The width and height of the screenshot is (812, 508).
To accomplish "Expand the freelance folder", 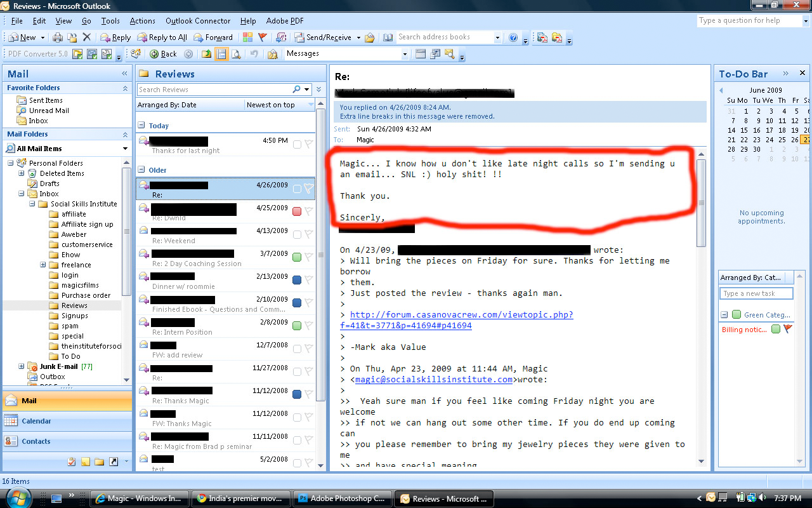I will point(43,265).
